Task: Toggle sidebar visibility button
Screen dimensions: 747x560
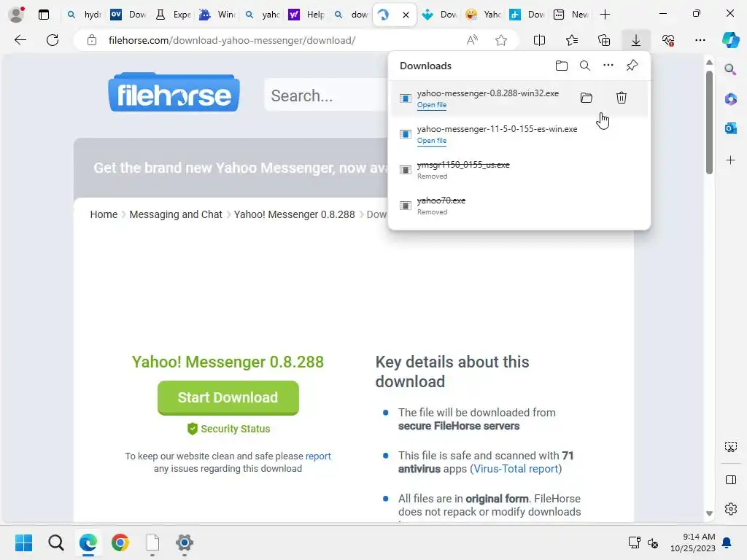Action: (x=731, y=480)
